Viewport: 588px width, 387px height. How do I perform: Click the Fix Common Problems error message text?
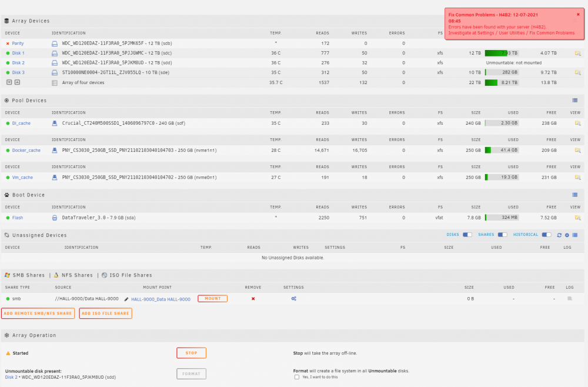tap(512, 30)
